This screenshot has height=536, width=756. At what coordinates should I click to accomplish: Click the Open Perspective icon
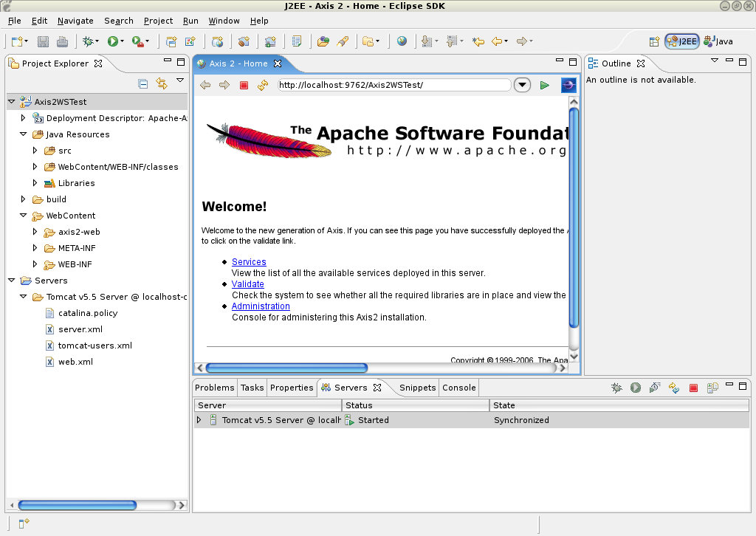click(654, 41)
